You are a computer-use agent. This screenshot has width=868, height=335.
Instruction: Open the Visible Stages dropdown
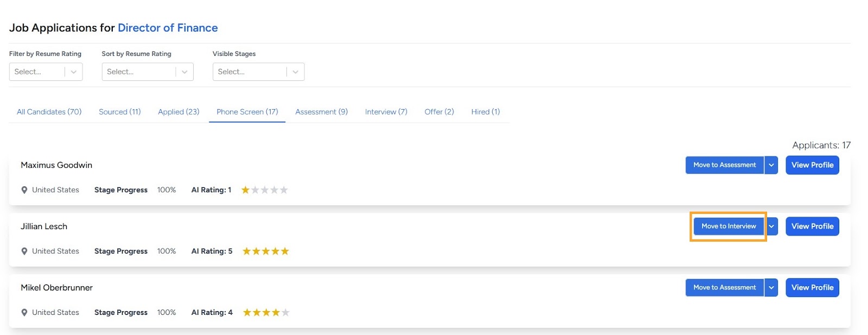point(258,72)
